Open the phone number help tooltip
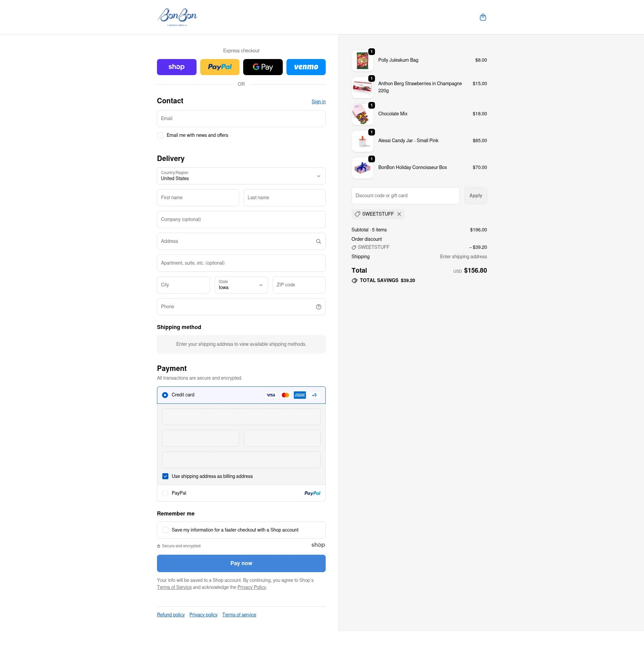Viewport: 644px width, 658px height. click(318, 307)
